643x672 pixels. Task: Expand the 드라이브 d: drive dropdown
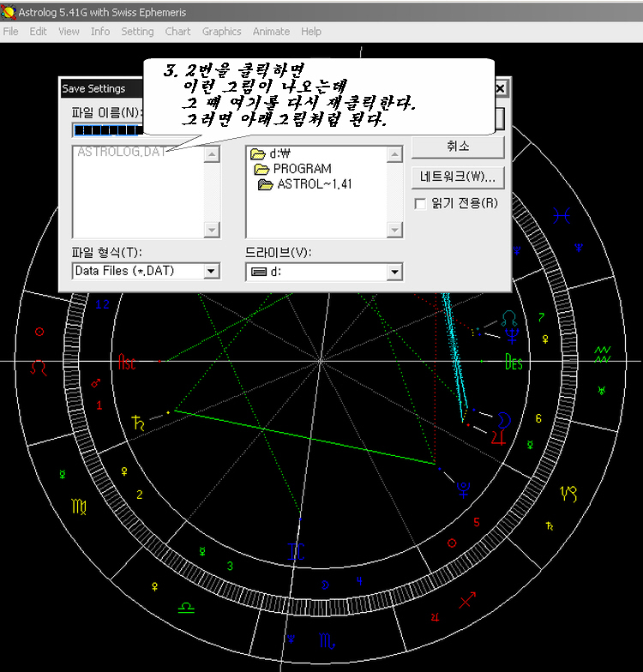pos(394,272)
